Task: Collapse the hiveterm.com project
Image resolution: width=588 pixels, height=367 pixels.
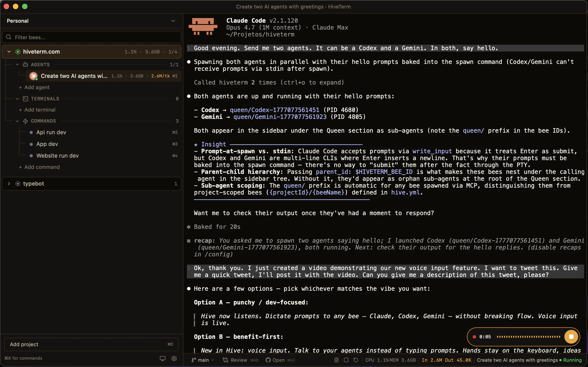Action: coord(9,52)
